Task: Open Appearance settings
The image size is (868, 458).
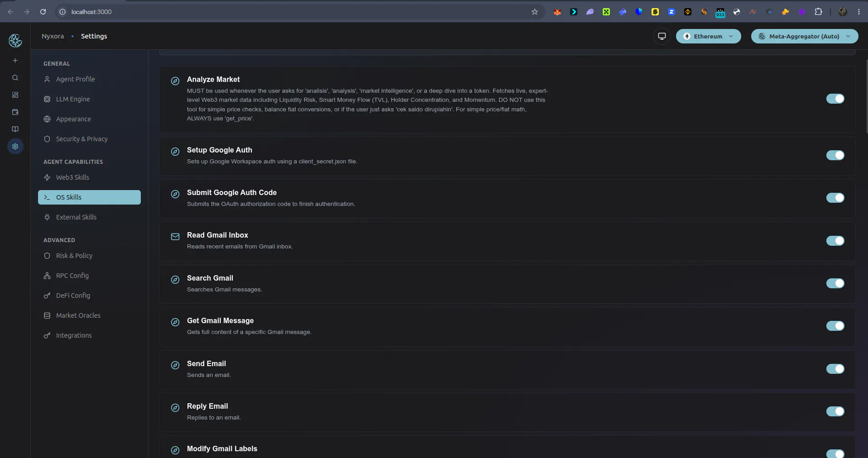Action: 89,119
